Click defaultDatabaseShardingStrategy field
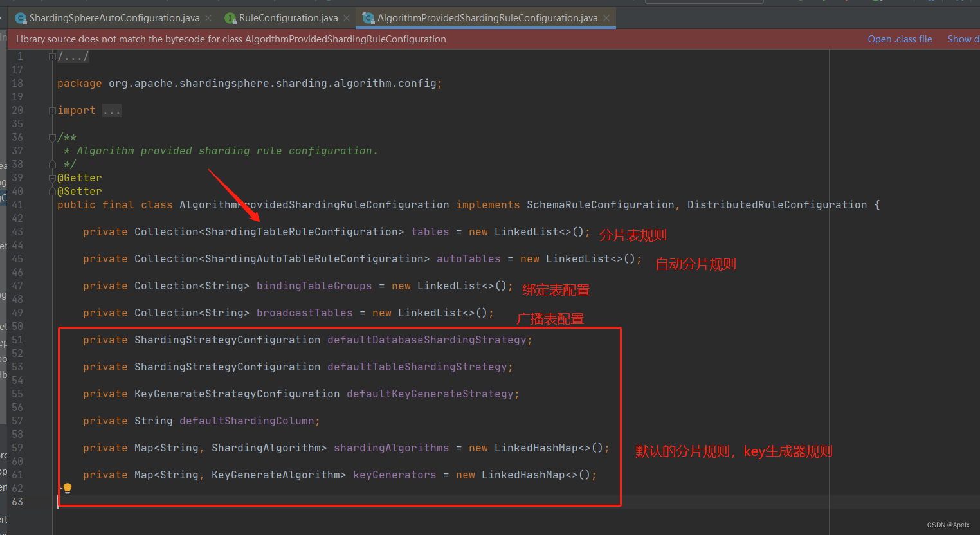 (426, 340)
